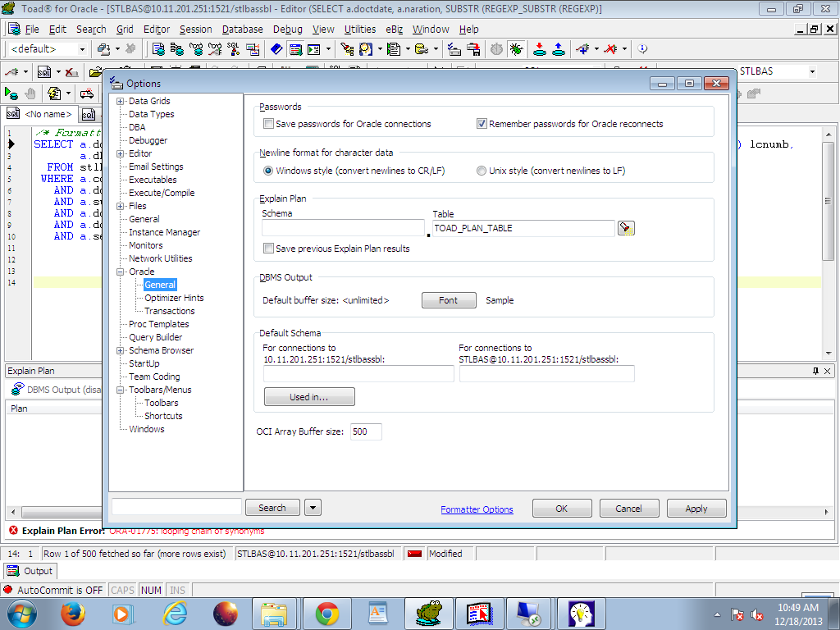Click the end connection red X icon
The image size is (840, 630).
pyautogui.click(x=610, y=49)
